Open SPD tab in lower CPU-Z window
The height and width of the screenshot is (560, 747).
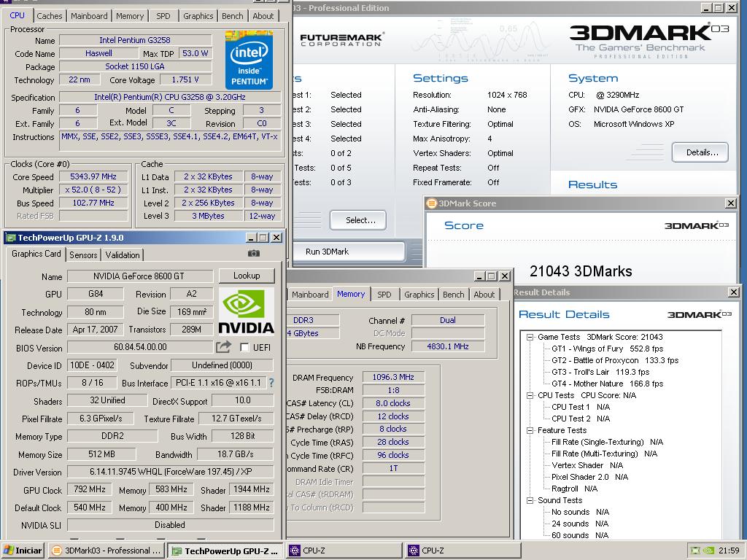384,295
